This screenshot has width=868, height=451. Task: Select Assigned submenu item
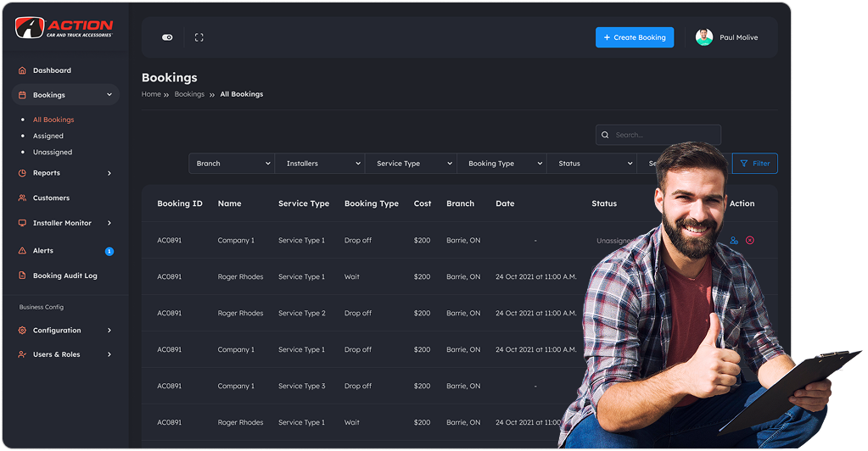point(48,136)
